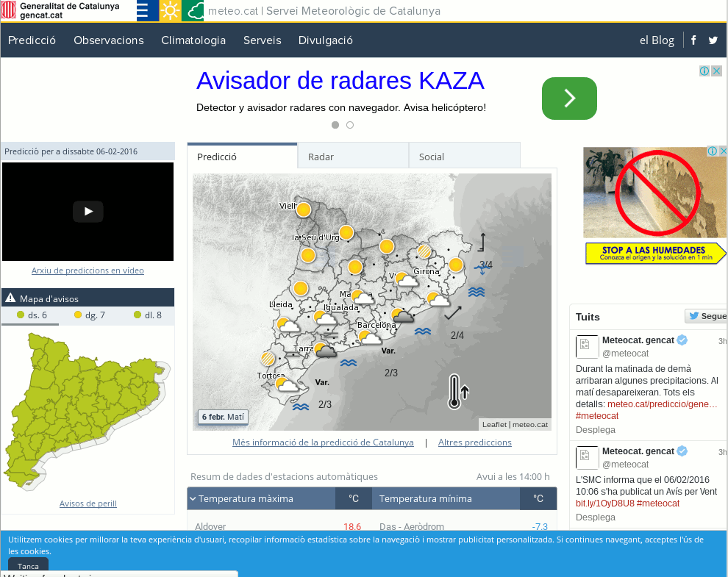
Task: Click the green Catalonia warnings map
Action: coord(86,411)
